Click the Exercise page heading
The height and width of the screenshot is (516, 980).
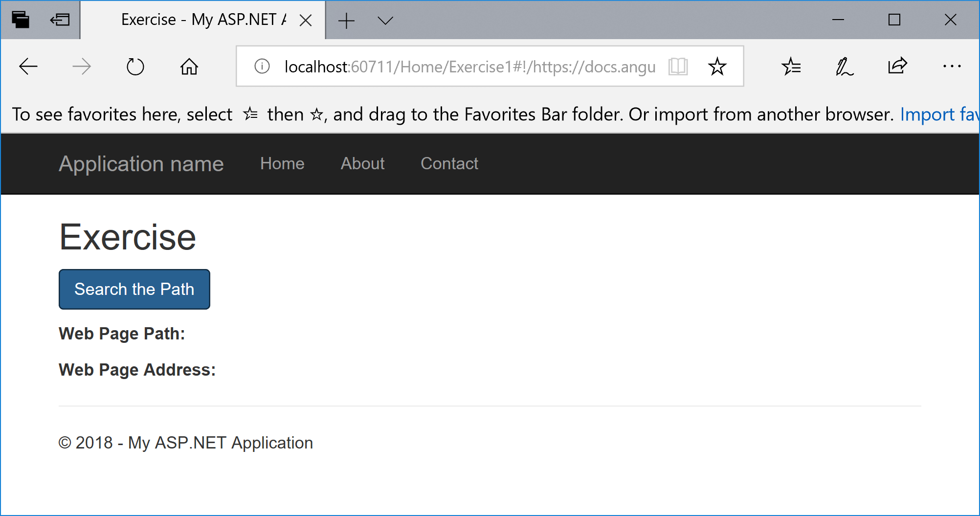point(128,237)
